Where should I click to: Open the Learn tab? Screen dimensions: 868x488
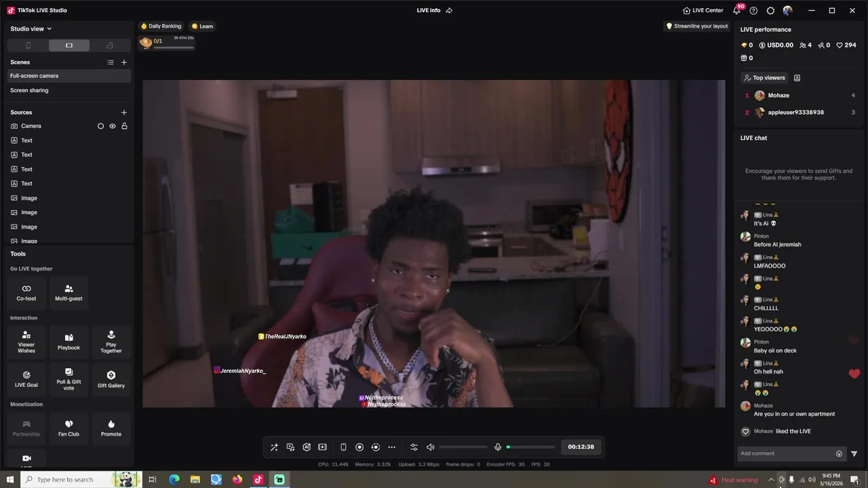click(x=202, y=26)
